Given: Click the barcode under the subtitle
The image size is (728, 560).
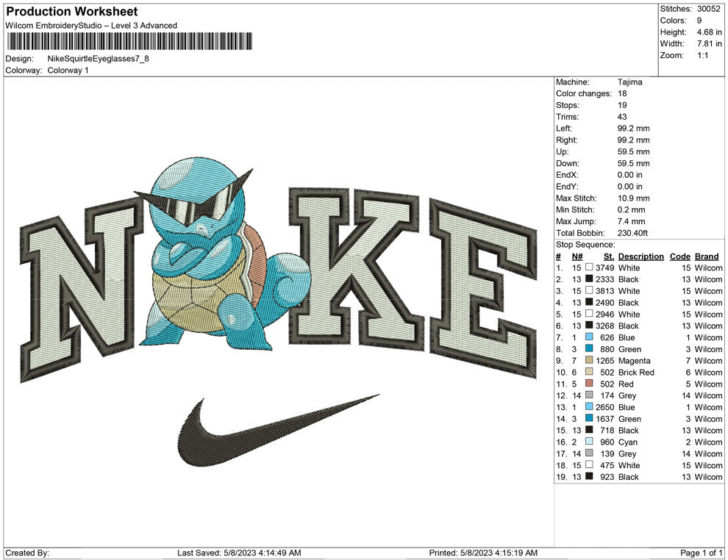Looking at the screenshot, I should 129,41.
